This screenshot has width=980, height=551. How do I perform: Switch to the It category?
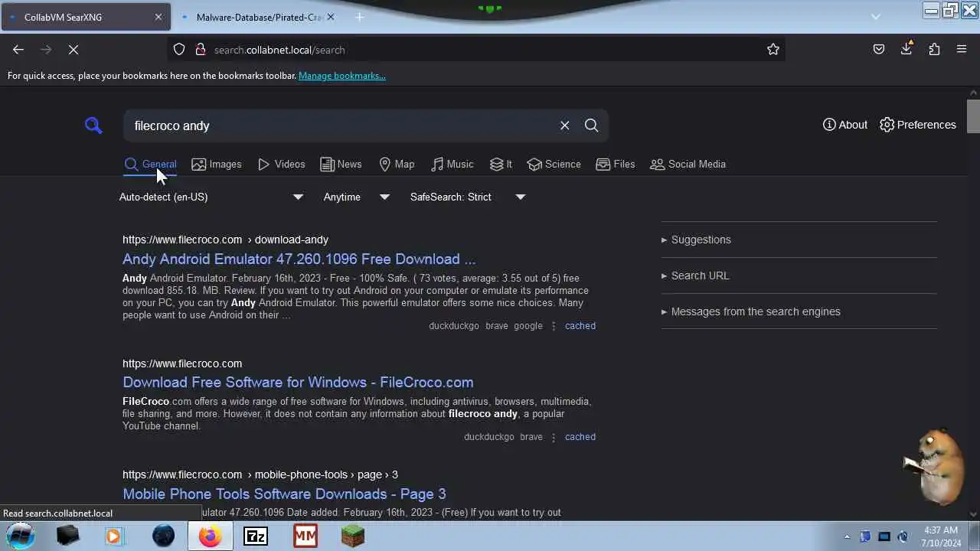[501, 164]
